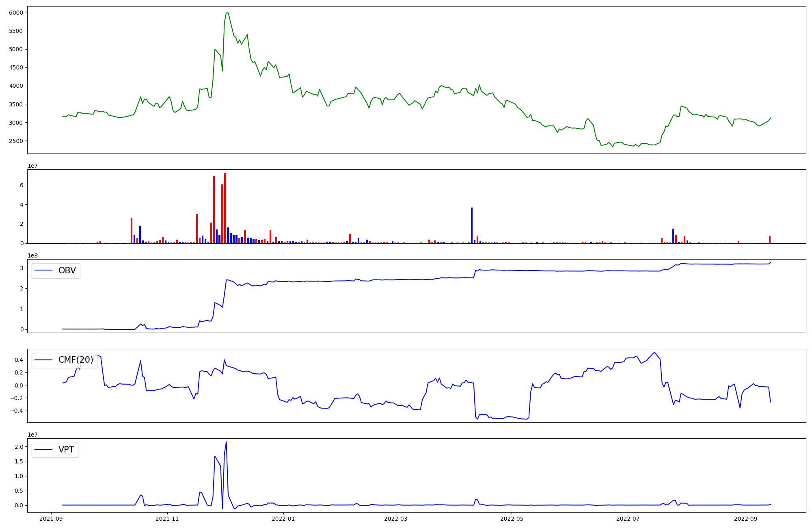Click the 6000 price axis tick label
812x528 pixels.
tap(16, 13)
